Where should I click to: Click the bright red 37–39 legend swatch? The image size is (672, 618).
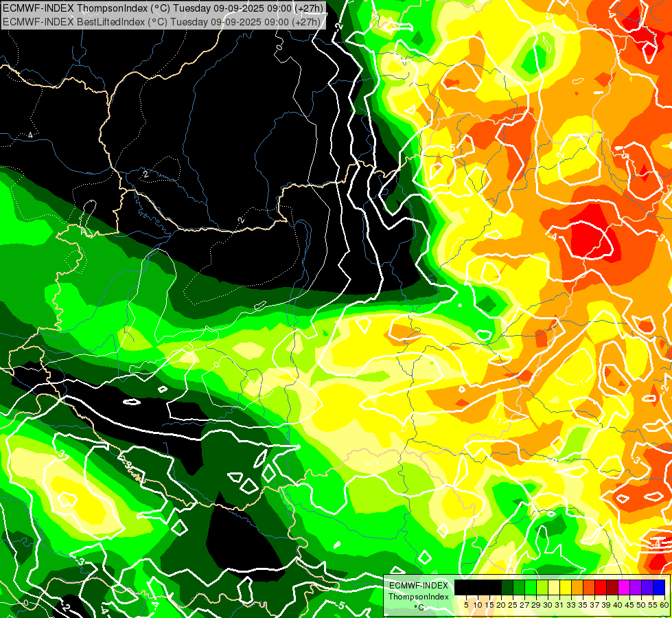coord(601,587)
